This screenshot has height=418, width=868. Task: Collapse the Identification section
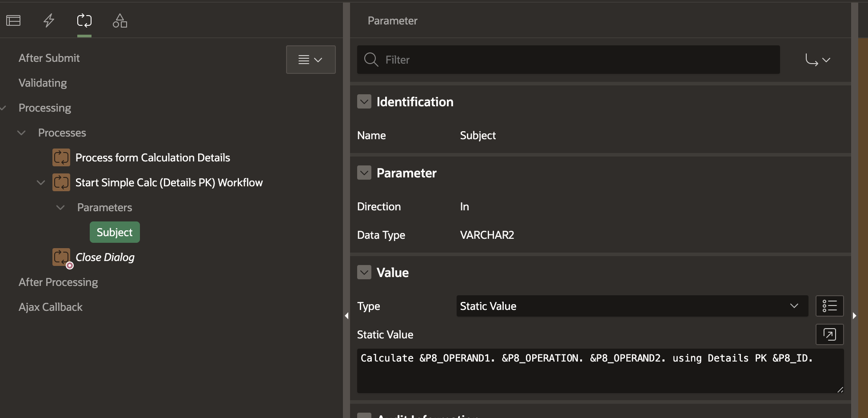click(364, 102)
